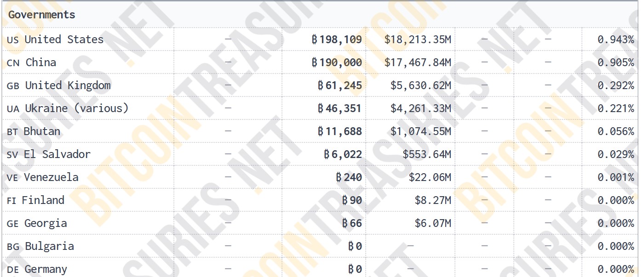
Task: Click the $22.06M value cell
Action: click(x=430, y=177)
